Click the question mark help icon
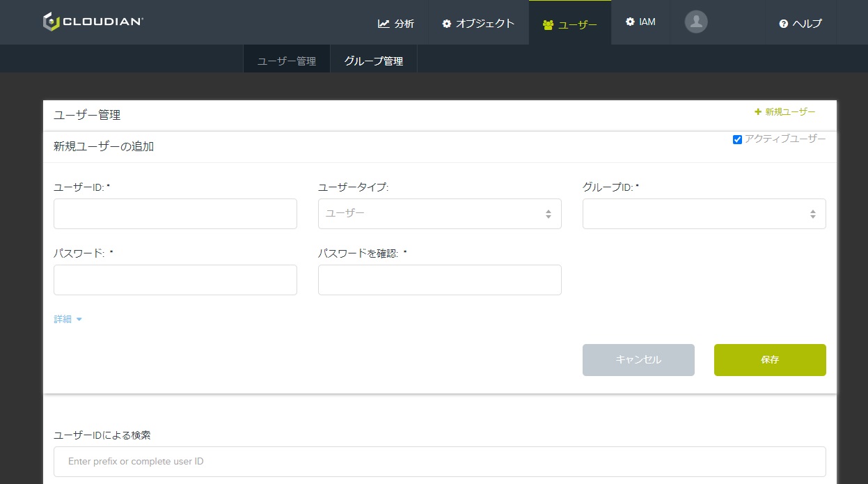Viewport: 868px width, 484px height. click(783, 24)
